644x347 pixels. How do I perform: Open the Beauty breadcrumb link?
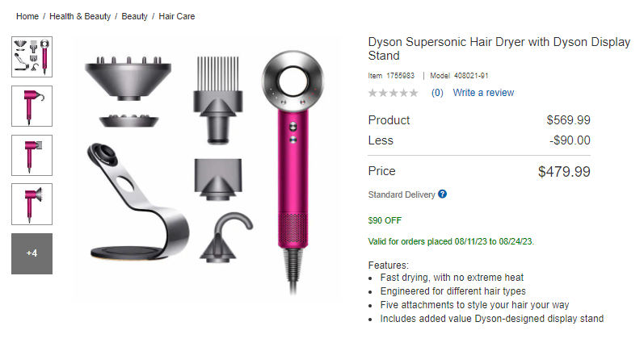point(134,16)
